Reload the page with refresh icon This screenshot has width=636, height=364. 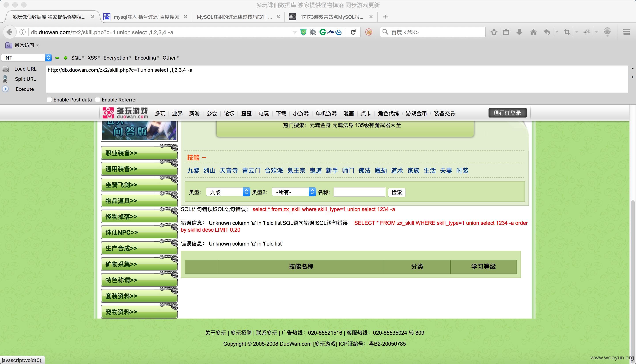(x=353, y=32)
